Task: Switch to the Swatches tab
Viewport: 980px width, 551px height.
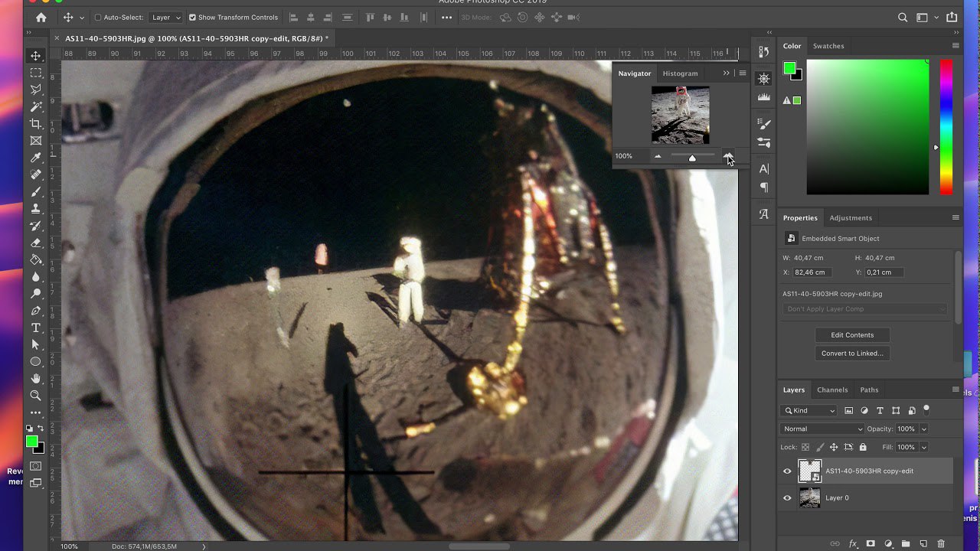Action: pos(828,46)
